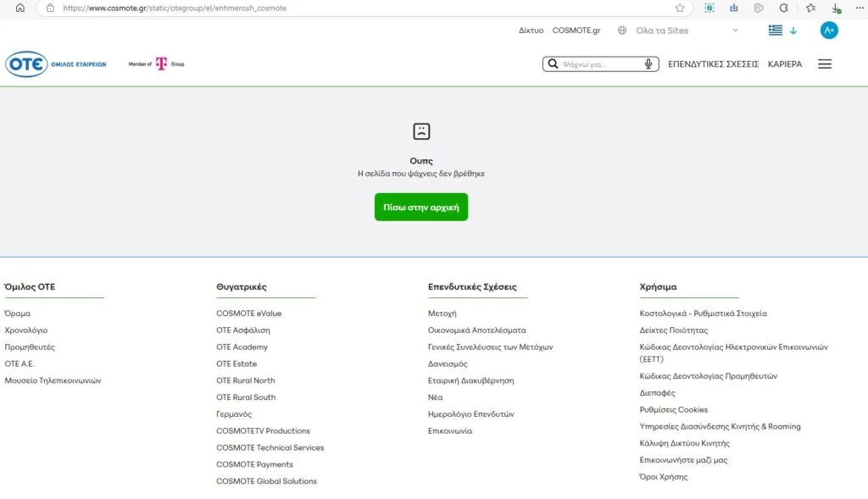Image resolution: width=868 pixels, height=499 pixels.
Task: Bookmark page with the star icon
Action: 680,8
